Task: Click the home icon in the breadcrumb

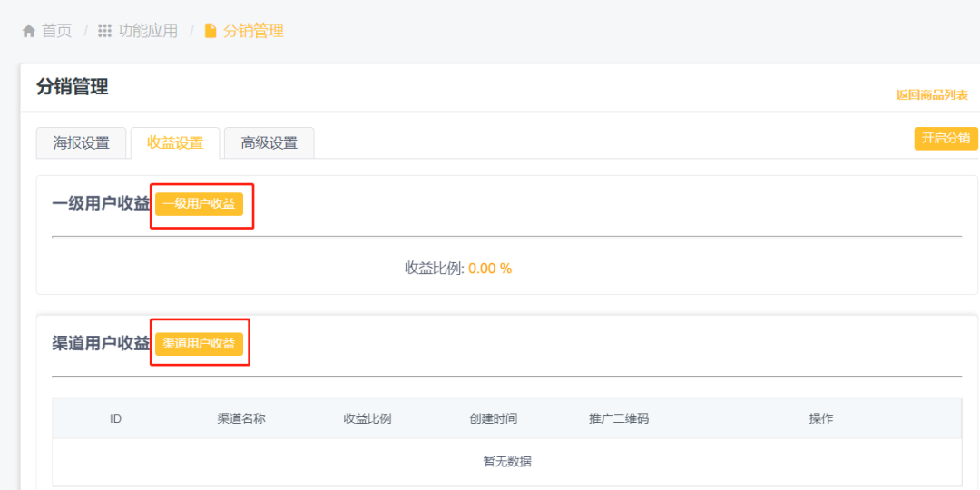Action: click(x=28, y=31)
